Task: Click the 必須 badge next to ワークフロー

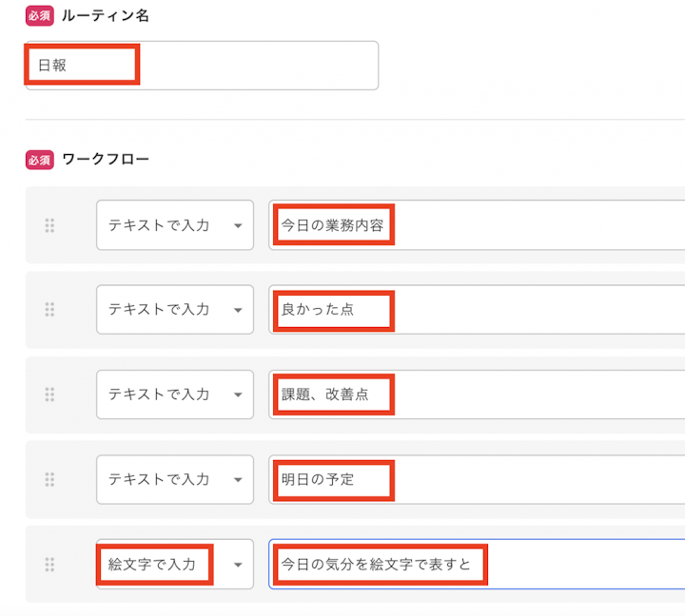Action: [39, 160]
